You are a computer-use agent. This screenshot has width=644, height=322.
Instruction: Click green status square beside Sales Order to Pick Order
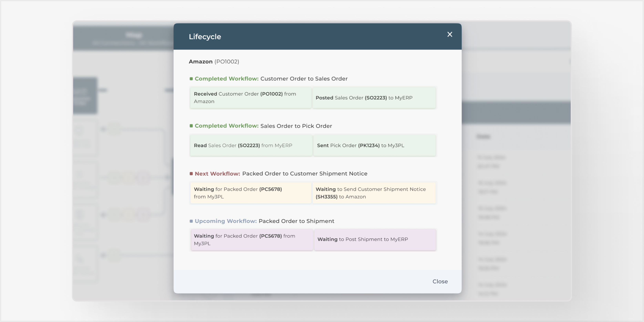pos(191,126)
